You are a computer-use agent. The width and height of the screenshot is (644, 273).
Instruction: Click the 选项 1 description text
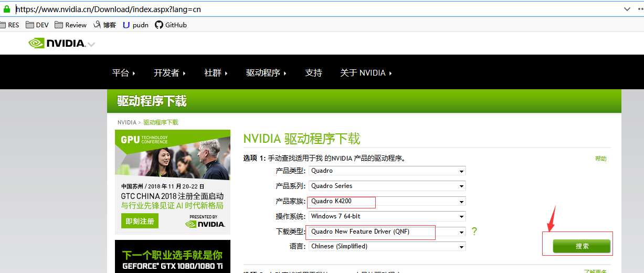click(x=324, y=158)
